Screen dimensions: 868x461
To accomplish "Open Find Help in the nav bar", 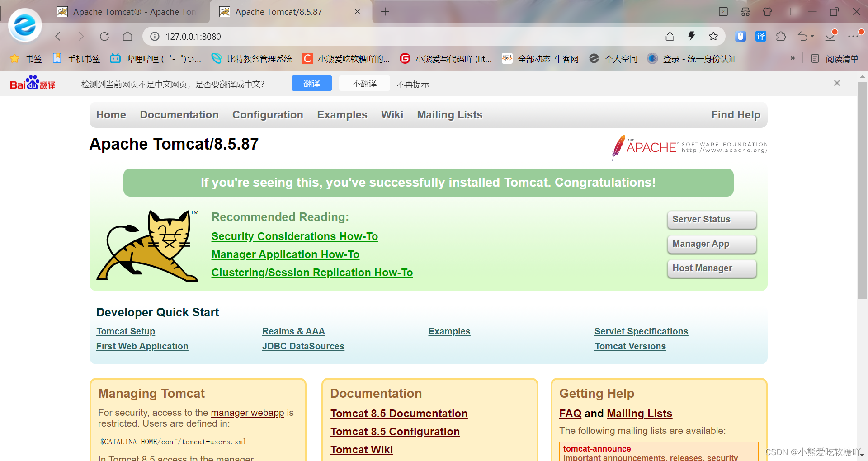I will click(736, 115).
